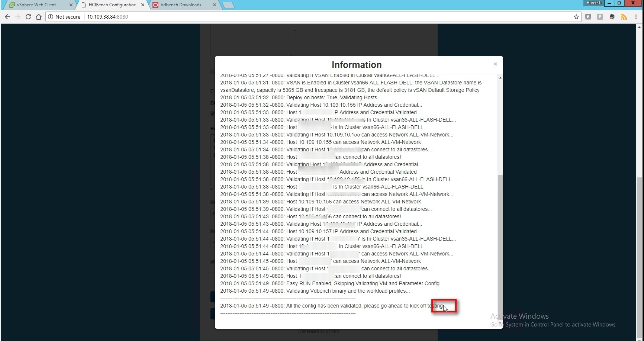
Task: Open a new browser tab
Action: click(x=228, y=5)
